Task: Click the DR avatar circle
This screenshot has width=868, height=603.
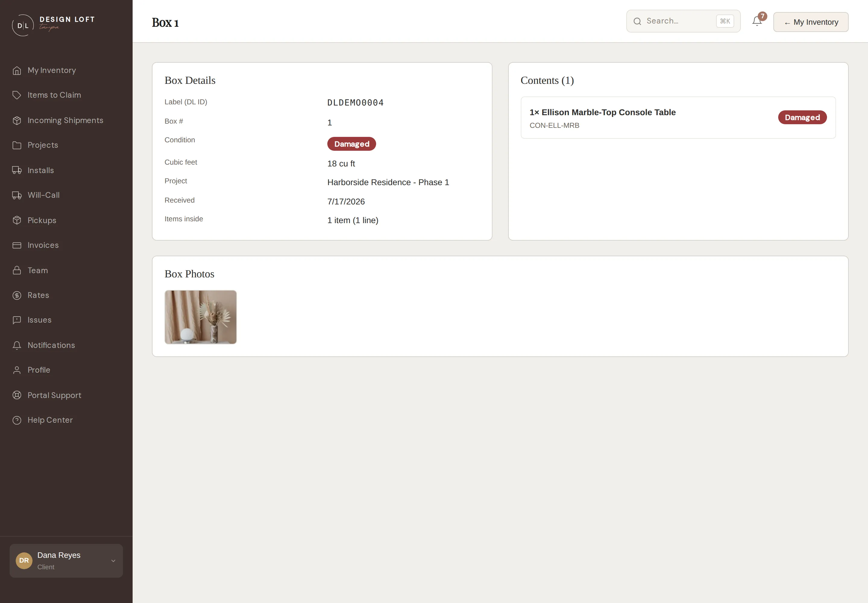Action: [24, 561]
